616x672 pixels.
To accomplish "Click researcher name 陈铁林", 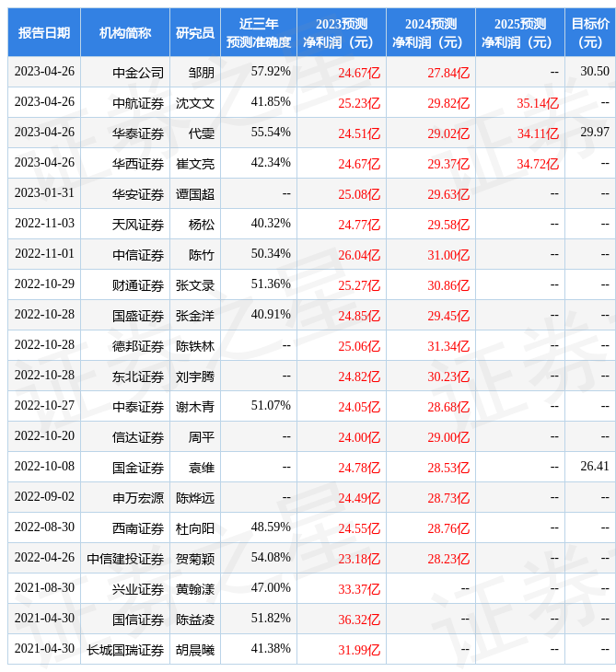I will [x=195, y=346].
